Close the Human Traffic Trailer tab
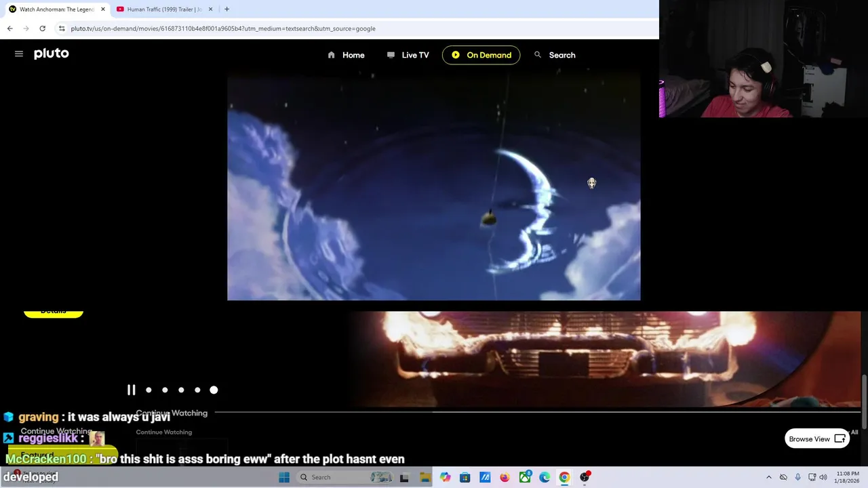Screen dimensions: 868x488 click(x=210, y=9)
